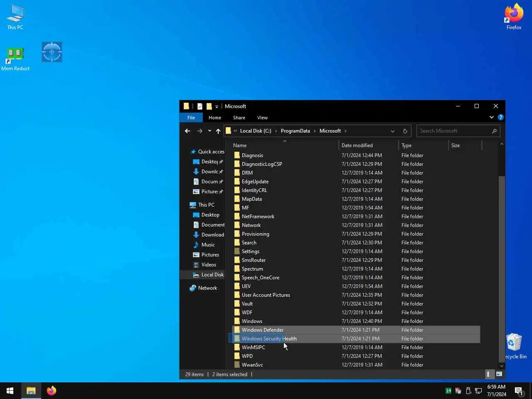Click the Properties icon in quick access toolbar
The image size is (532, 399).
[x=200, y=106]
